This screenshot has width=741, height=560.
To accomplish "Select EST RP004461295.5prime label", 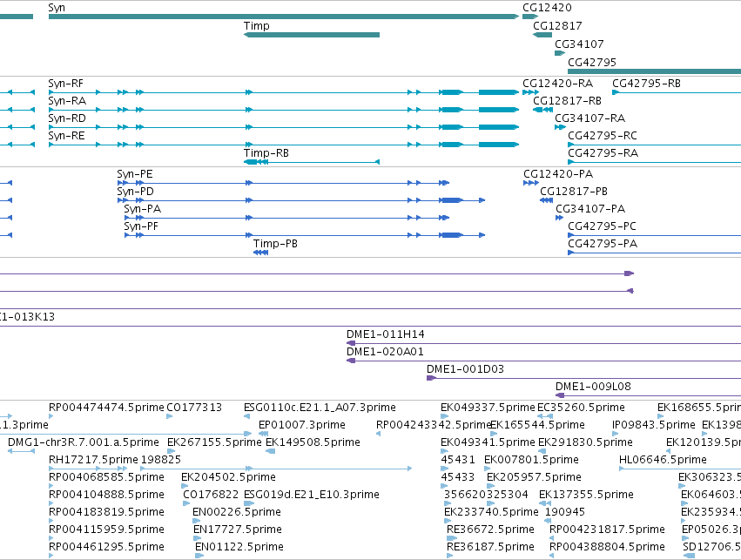I will [x=106, y=547].
